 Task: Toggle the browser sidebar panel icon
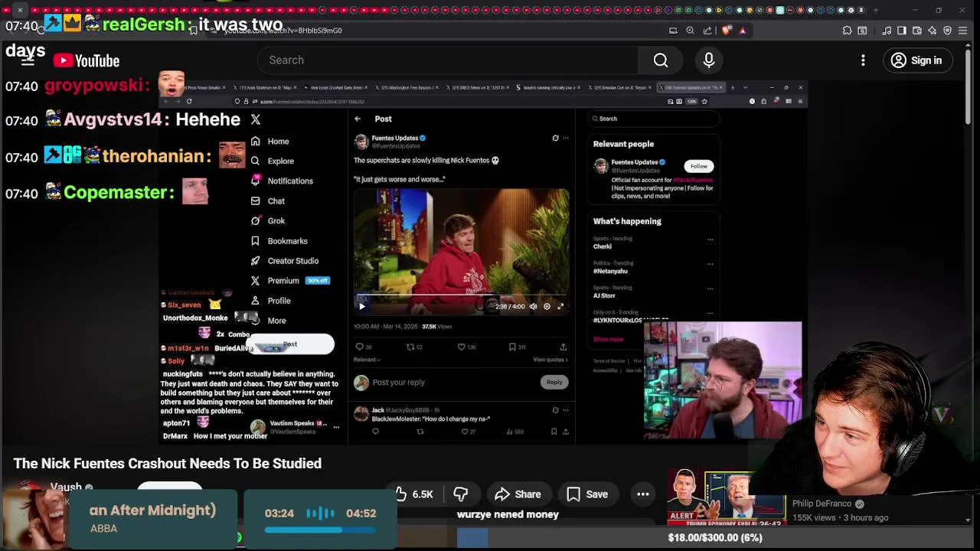[x=902, y=31]
